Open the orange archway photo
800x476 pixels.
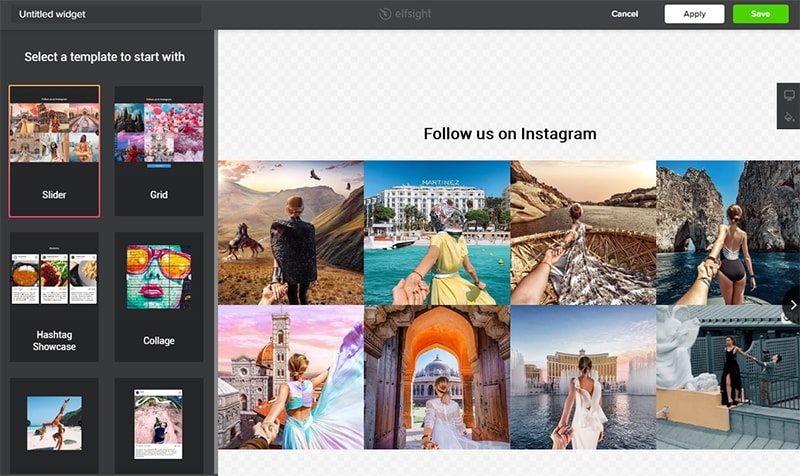point(437,377)
